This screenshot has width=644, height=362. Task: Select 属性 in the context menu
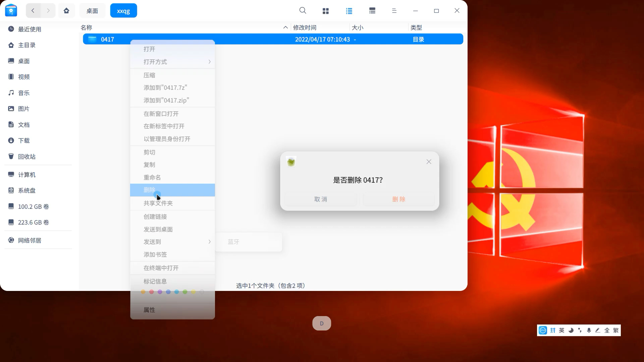[x=172, y=310]
